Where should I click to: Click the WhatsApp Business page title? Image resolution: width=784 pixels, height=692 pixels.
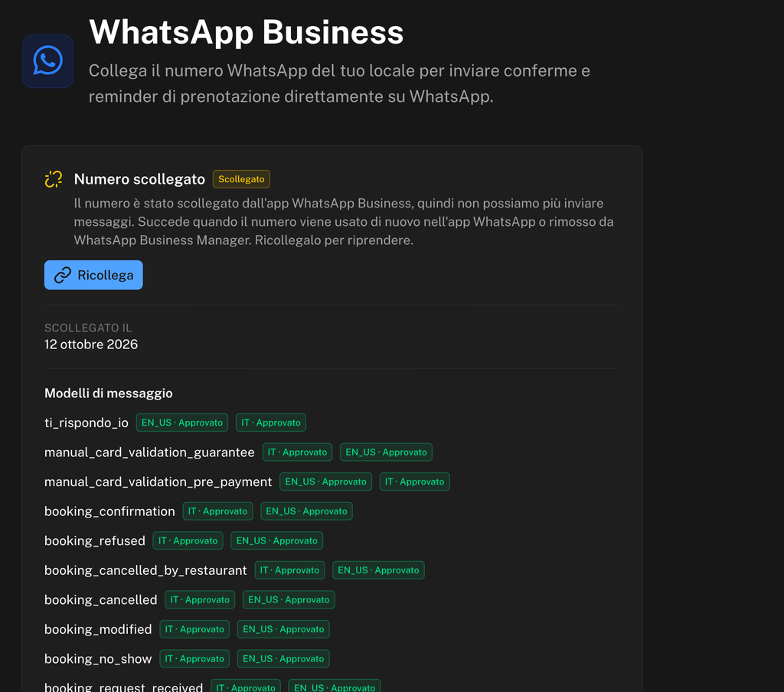coord(246,32)
